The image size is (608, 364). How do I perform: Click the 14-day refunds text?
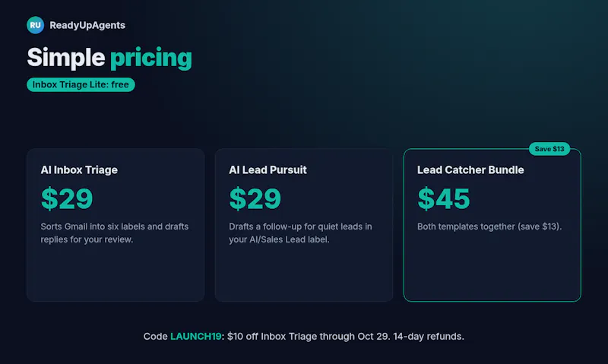(x=429, y=336)
